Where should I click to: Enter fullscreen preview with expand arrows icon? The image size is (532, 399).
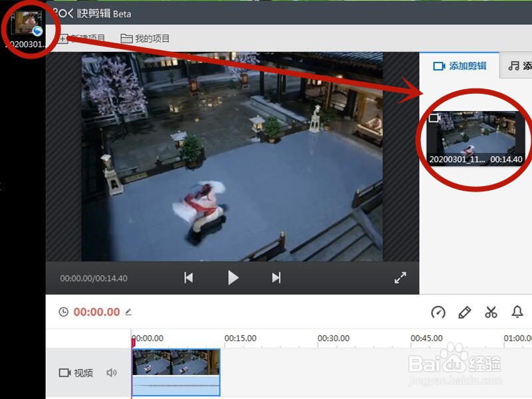[400, 278]
